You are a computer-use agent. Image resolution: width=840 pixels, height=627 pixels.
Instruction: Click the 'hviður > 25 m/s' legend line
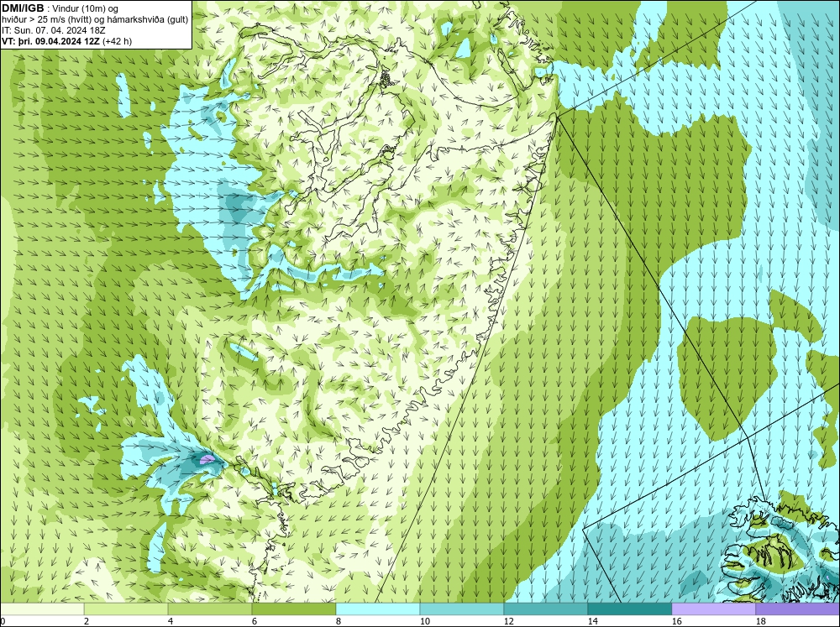pyautogui.click(x=95, y=19)
